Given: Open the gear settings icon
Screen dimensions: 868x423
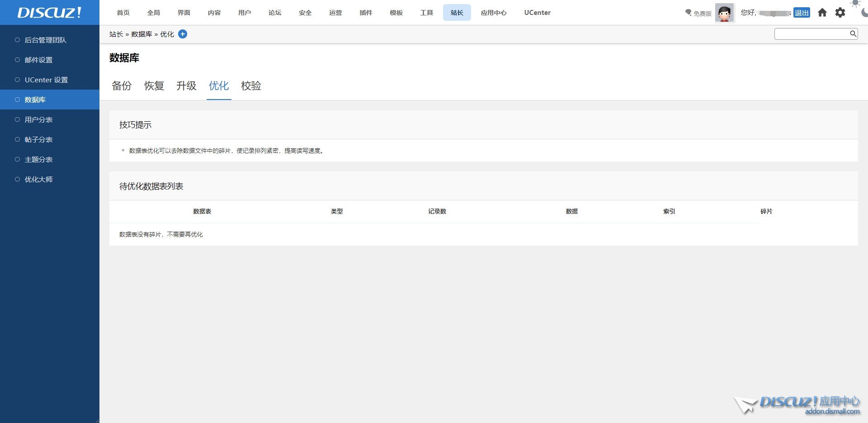Looking at the screenshot, I should click(x=840, y=13).
